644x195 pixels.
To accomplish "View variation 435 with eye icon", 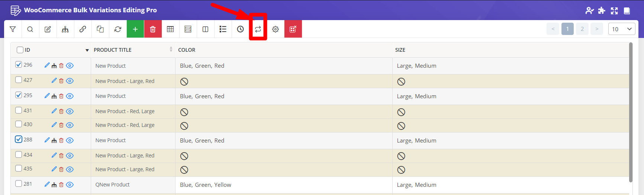I will 70,169.
